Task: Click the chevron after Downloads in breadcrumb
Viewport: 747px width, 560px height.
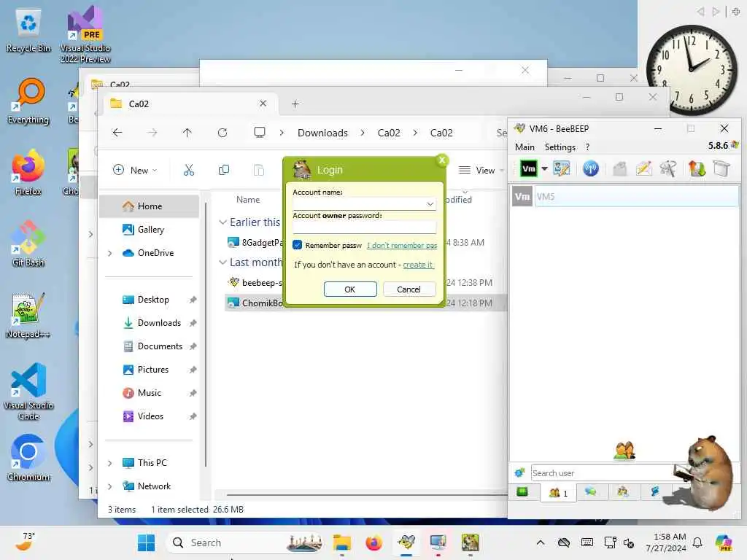Action: pos(363,133)
